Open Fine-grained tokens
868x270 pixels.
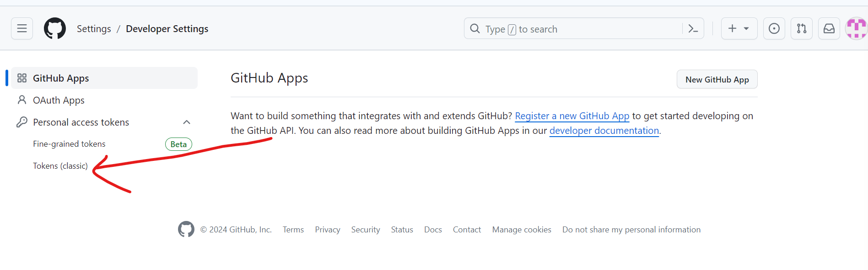coord(69,144)
